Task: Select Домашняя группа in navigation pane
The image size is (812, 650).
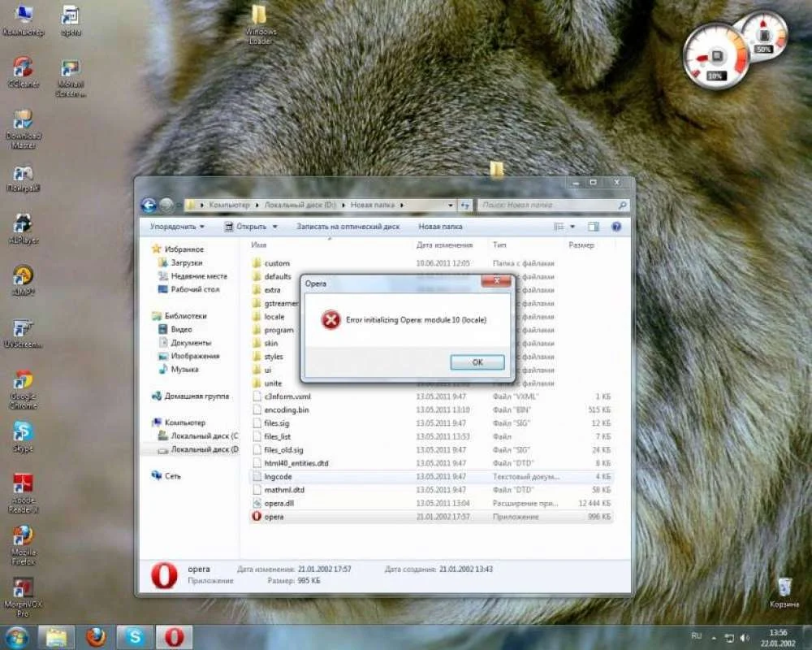Action: coord(197,396)
